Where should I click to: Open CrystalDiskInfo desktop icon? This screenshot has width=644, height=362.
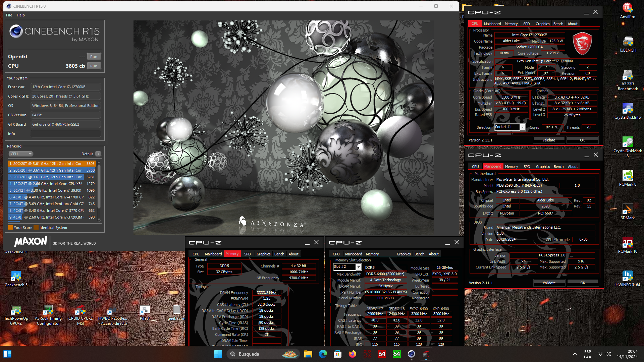[627, 111]
